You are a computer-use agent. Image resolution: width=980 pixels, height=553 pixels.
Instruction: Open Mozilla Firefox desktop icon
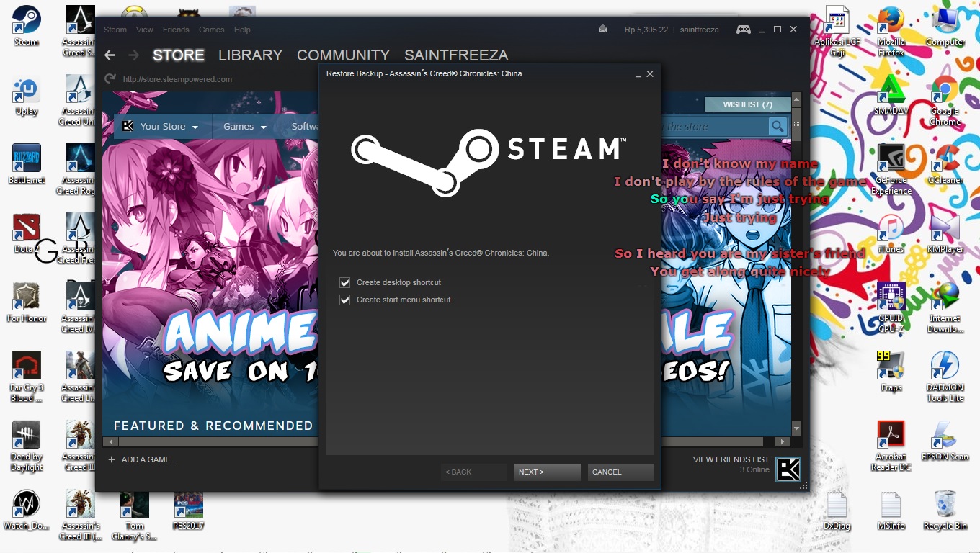coord(891,31)
